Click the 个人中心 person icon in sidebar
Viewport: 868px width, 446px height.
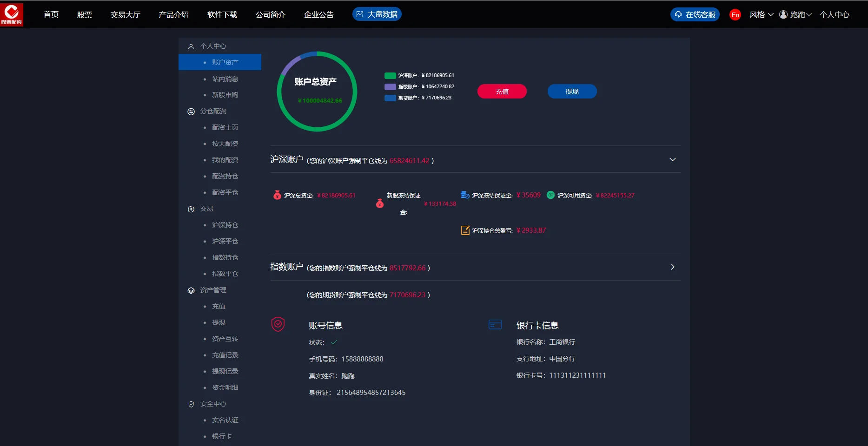pos(191,46)
